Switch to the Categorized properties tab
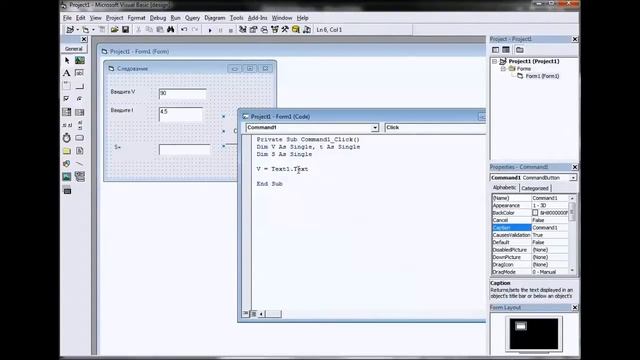The image size is (640, 360). pyautogui.click(x=535, y=188)
